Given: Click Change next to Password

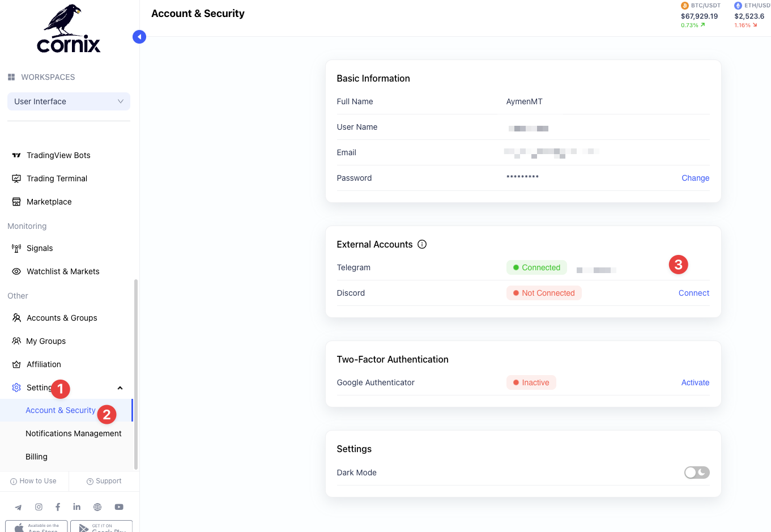Looking at the screenshot, I should click(695, 178).
